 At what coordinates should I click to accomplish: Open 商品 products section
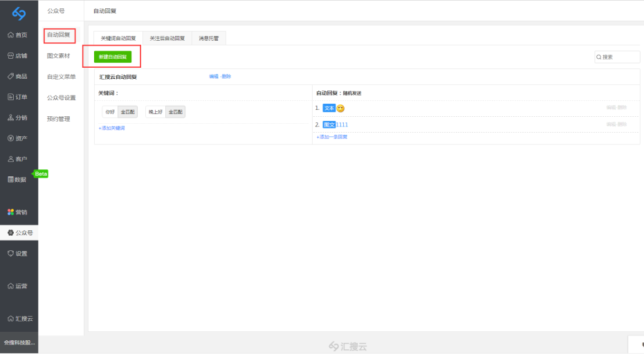coord(18,76)
